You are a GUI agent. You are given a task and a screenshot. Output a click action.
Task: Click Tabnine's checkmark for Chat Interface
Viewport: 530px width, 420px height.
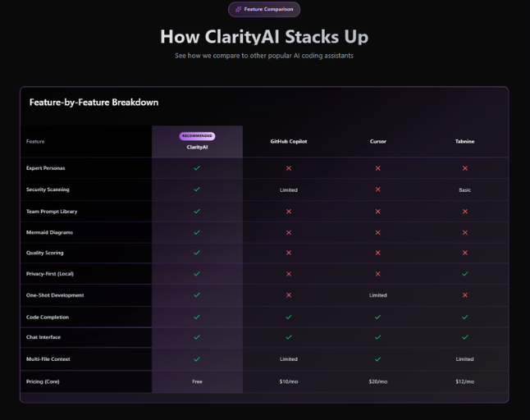[x=465, y=337]
